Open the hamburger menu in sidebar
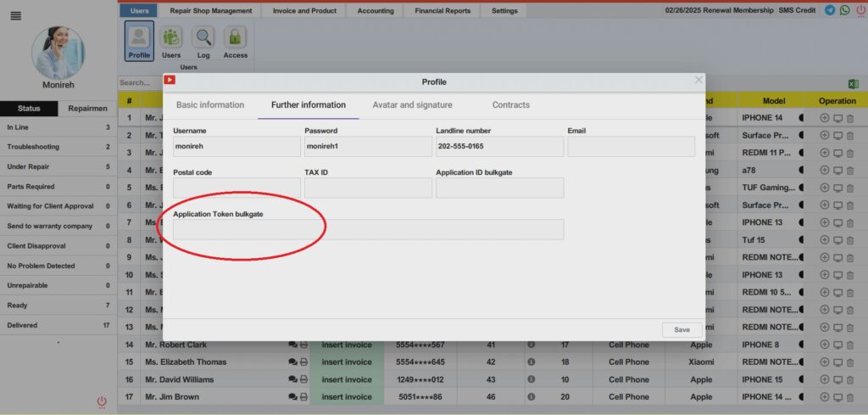 [x=15, y=16]
